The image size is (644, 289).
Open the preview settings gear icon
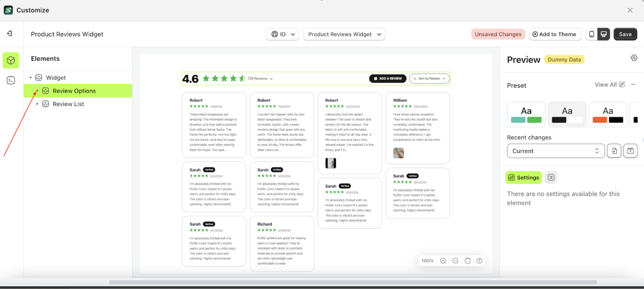click(x=634, y=58)
